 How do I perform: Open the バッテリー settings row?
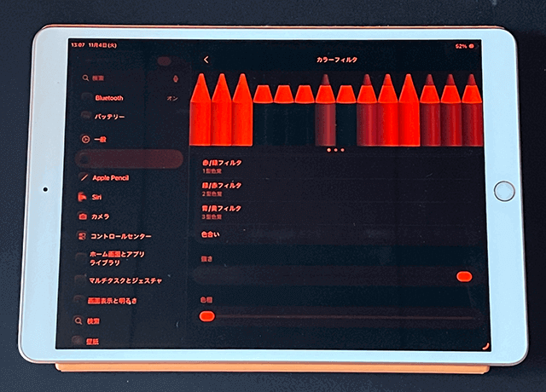click(130, 117)
